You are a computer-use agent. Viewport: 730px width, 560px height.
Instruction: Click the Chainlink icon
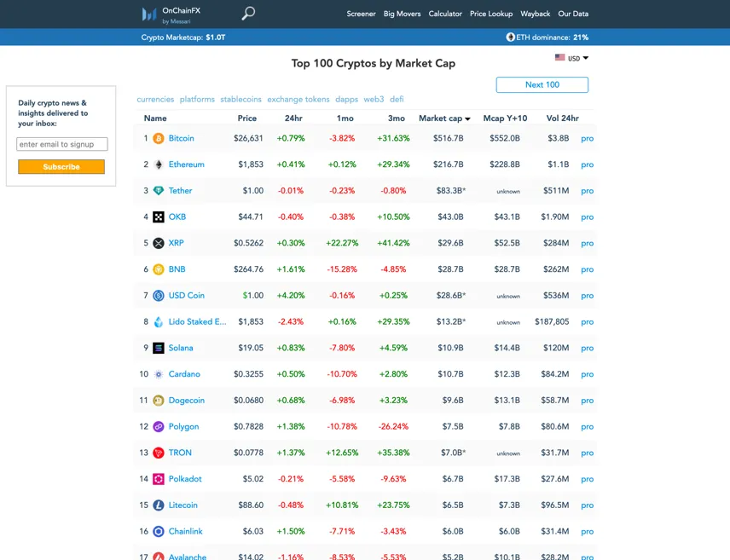pyautogui.click(x=159, y=531)
